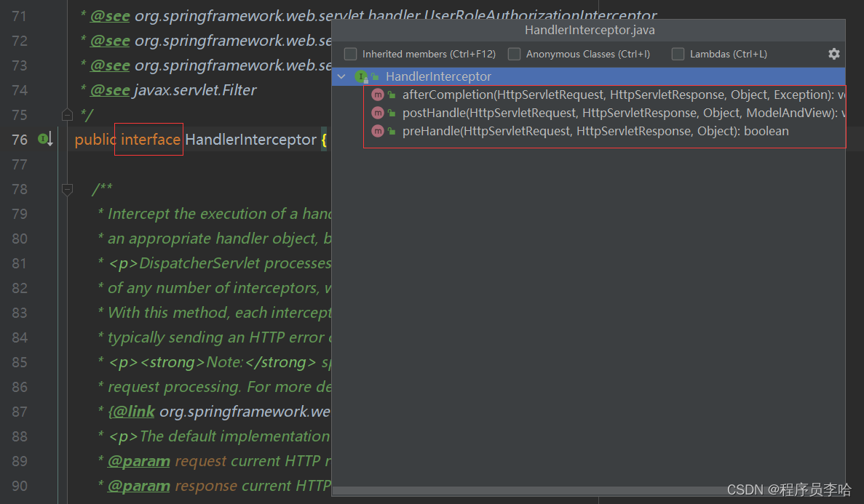Click the @see link on line 72
864x504 pixels.
[110, 40]
